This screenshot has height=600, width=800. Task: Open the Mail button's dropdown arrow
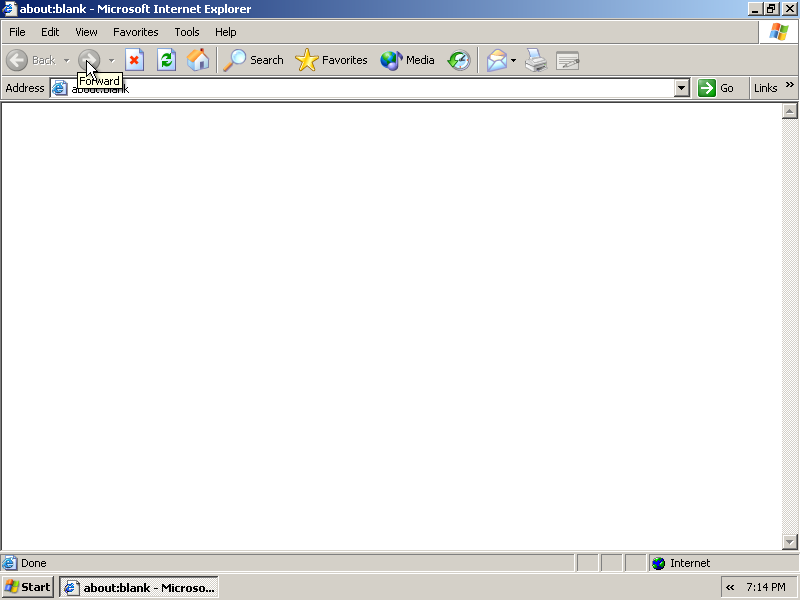pyautogui.click(x=514, y=60)
